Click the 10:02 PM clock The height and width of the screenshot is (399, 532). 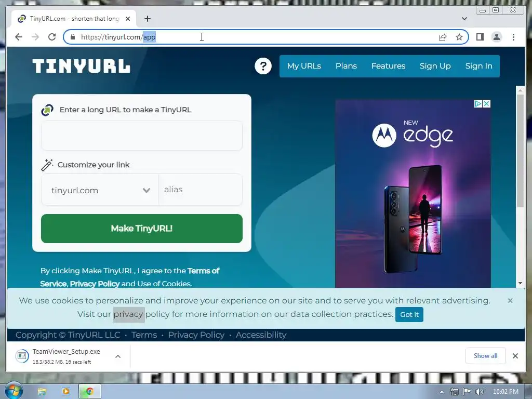click(506, 392)
